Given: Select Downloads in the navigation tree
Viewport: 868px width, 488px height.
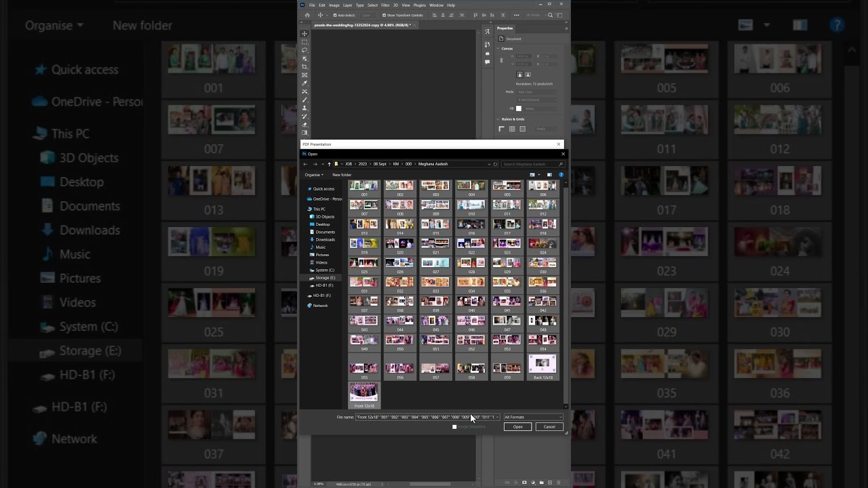Looking at the screenshot, I should (x=325, y=239).
